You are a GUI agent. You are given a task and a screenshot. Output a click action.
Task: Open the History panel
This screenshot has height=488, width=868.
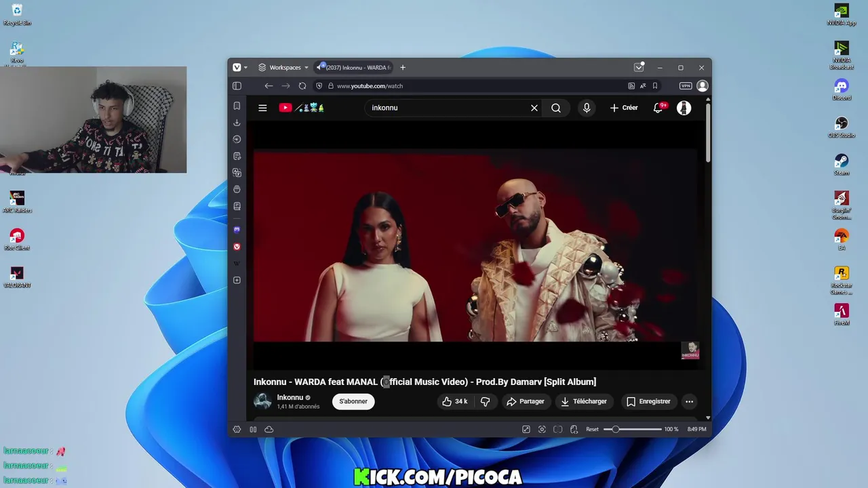tap(237, 139)
